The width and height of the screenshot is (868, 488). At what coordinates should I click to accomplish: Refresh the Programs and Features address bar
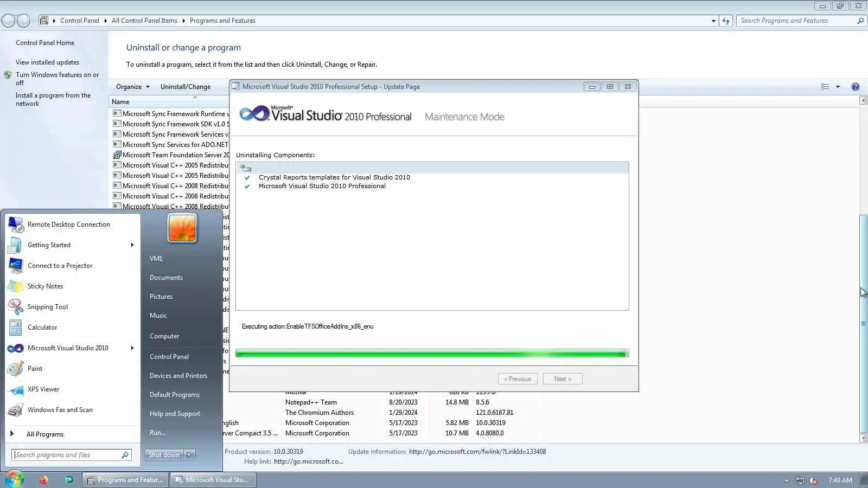tap(726, 21)
